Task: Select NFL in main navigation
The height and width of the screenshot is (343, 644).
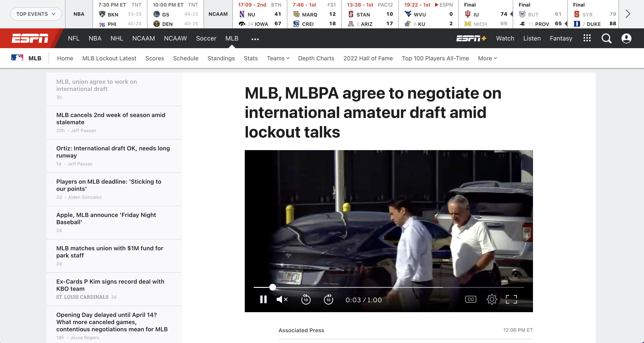Action: pos(73,38)
